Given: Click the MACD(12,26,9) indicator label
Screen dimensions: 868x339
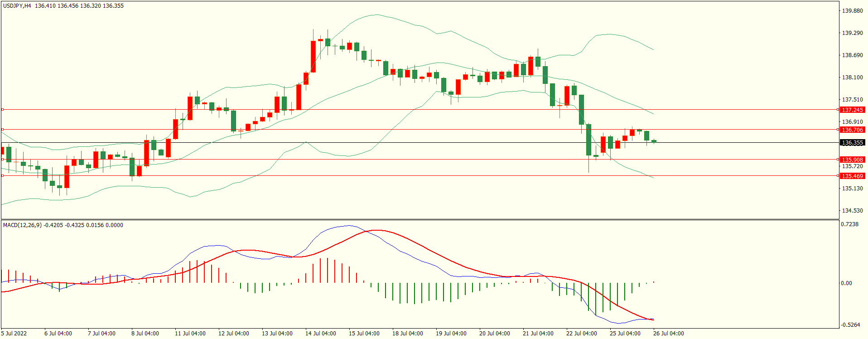Looking at the screenshot, I should 22,225.
